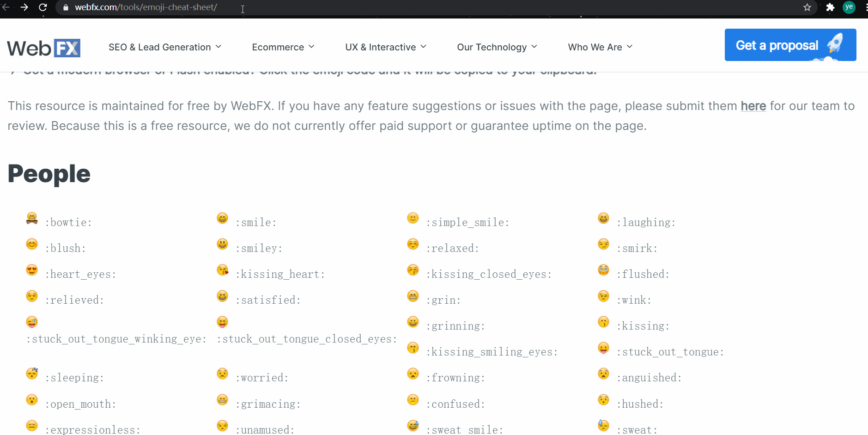Copy the :wink: emoji code
The width and height of the screenshot is (868, 435).
[x=634, y=300]
